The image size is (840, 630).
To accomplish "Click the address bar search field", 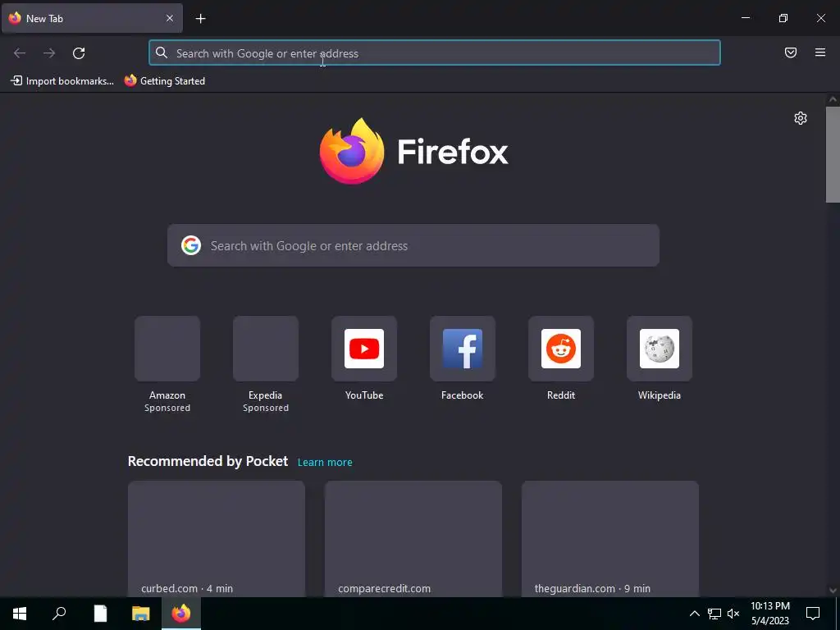I will click(x=435, y=53).
